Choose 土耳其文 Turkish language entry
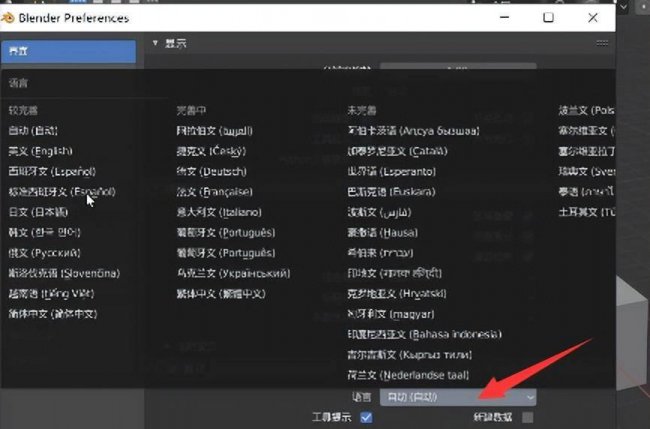Image resolution: width=650 pixels, height=429 pixels. [586, 212]
